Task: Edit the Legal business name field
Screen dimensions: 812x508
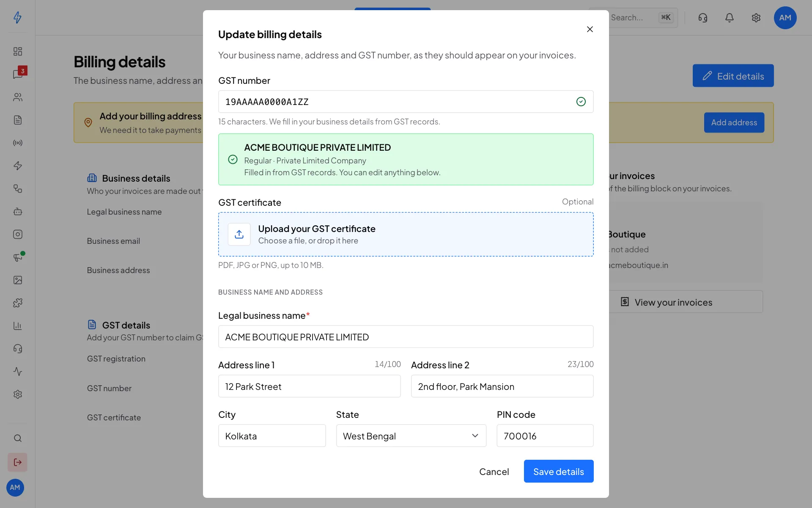Action: click(406, 337)
